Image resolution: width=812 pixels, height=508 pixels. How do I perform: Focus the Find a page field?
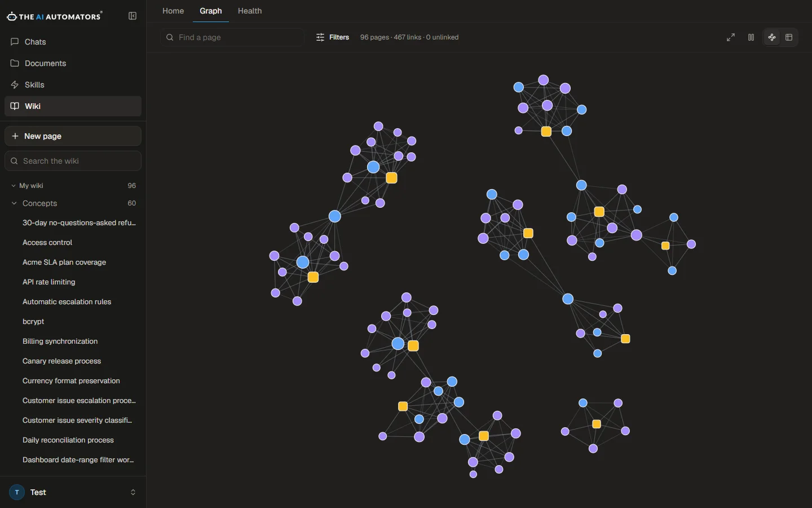[x=232, y=37]
